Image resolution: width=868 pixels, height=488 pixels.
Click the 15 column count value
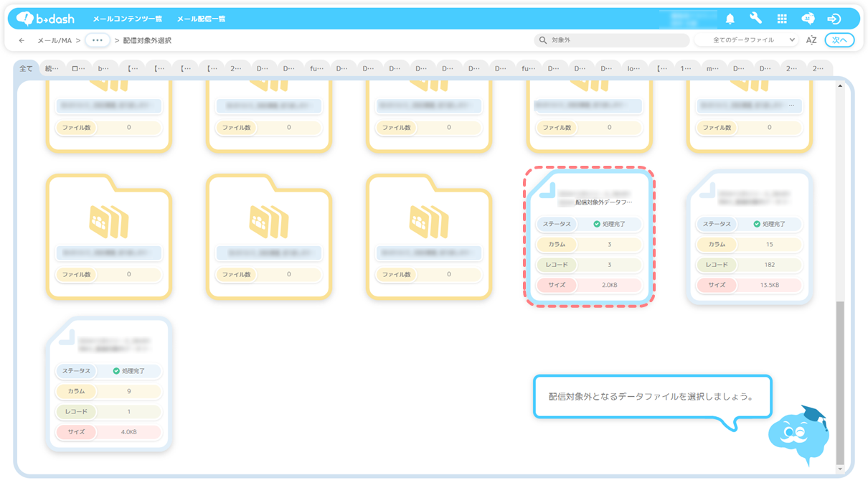pyautogui.click(x=770, y=244)
